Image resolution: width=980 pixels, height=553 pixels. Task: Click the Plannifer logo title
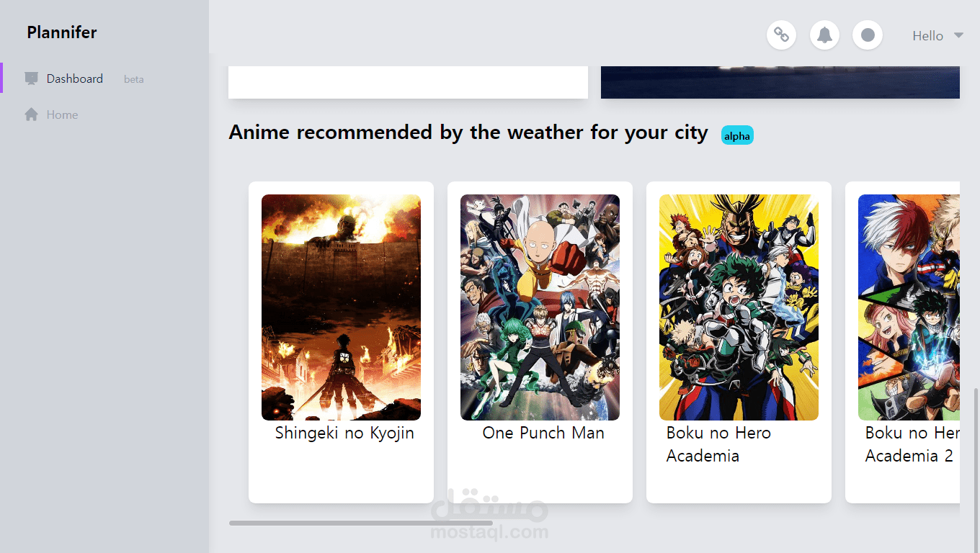[62, 32]
